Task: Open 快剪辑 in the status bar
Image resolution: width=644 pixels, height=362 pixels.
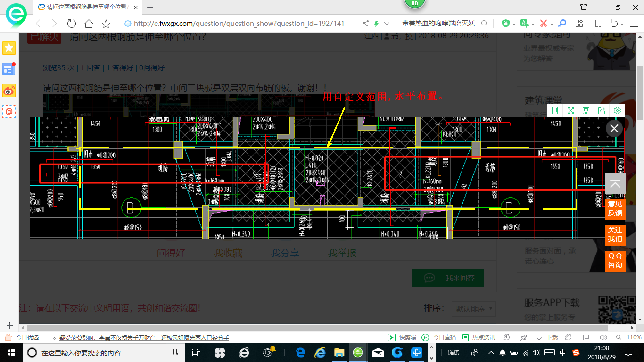Action: 402,337
